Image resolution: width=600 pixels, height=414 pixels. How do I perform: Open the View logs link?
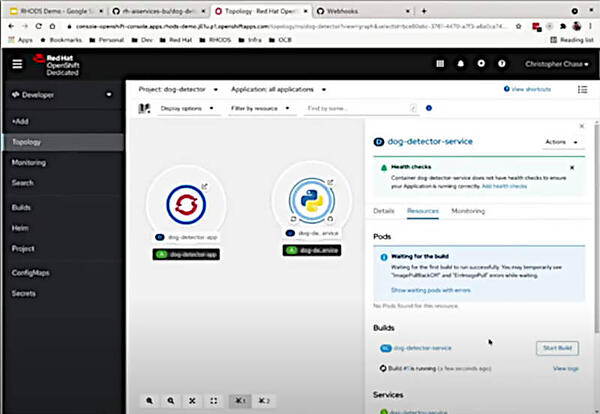coord(566,368)
